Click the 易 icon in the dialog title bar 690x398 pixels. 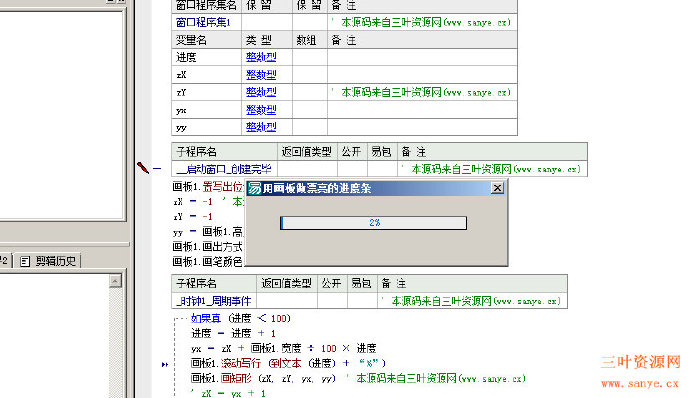[254, 188]
